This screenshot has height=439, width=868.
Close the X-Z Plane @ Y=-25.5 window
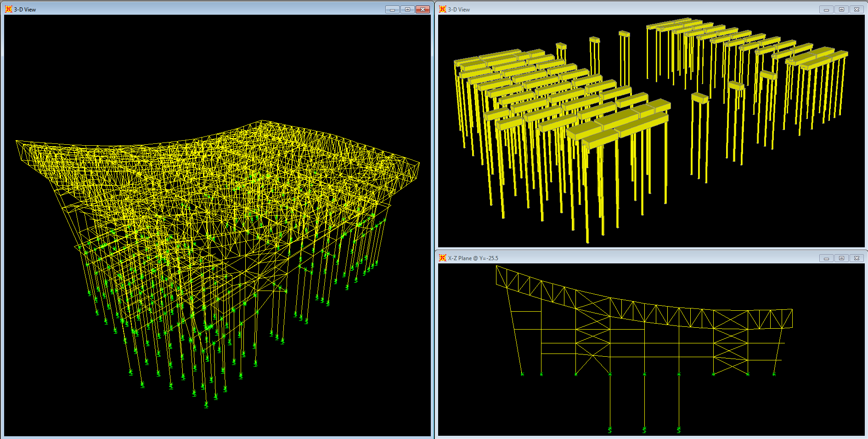point(857,258)
